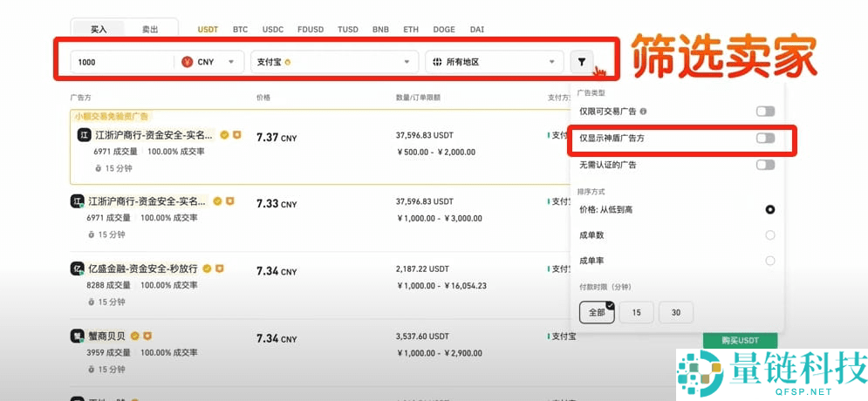This screenshot has width=868, height=401.
Task: Click the clock icon in 7.37 CNY row
Action: pyautogui.click(x=98, y=169)
